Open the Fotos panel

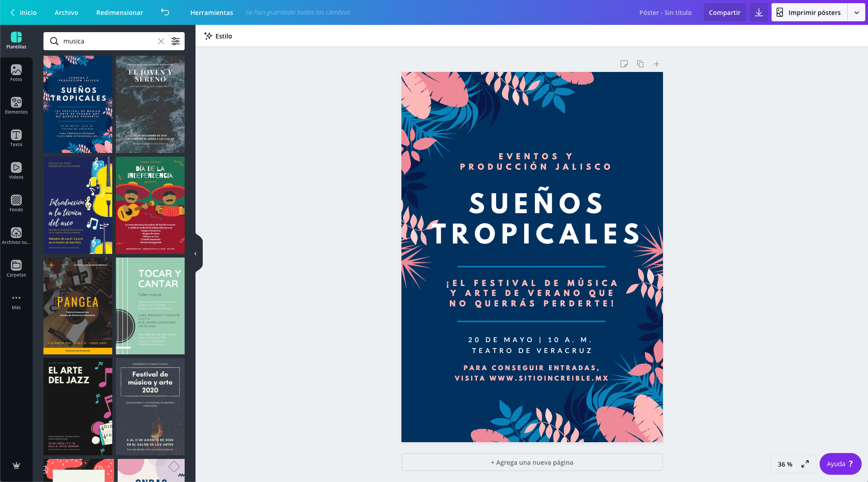pos(16,73)
